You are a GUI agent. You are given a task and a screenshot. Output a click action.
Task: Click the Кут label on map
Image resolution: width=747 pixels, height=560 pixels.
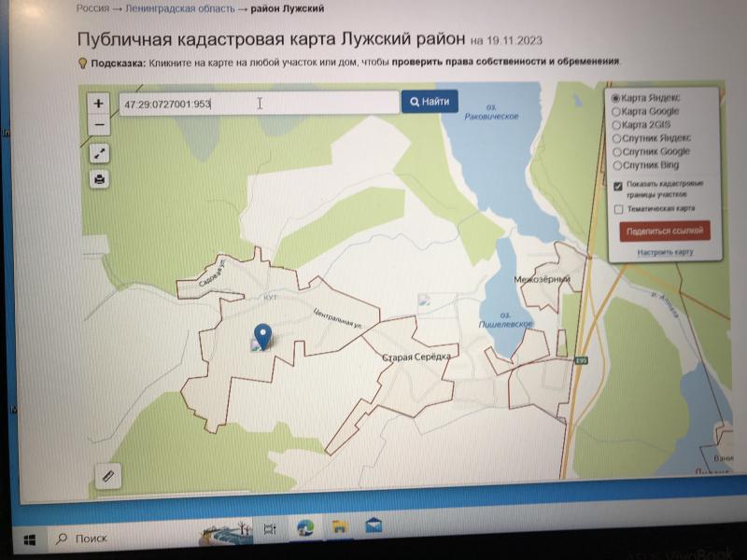[x=270, y=297]
